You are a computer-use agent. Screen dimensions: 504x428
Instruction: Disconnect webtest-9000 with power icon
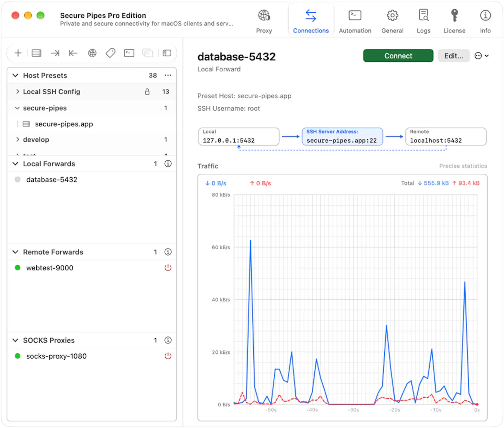click(168, 268)
